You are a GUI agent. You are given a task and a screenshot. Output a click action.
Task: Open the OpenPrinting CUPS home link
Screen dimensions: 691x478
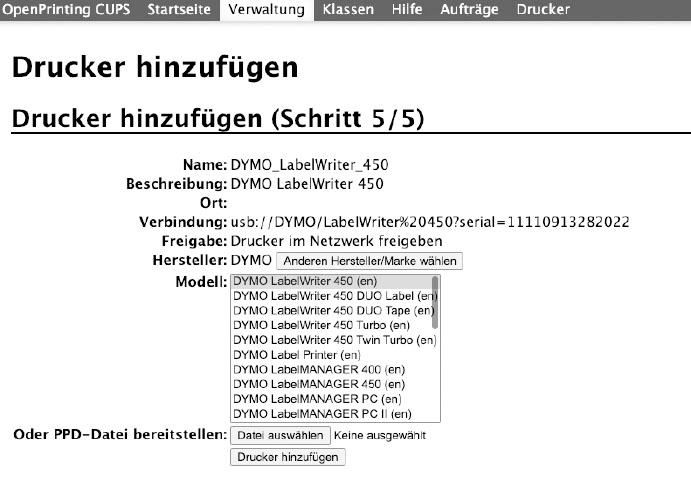tap(66, 10)
